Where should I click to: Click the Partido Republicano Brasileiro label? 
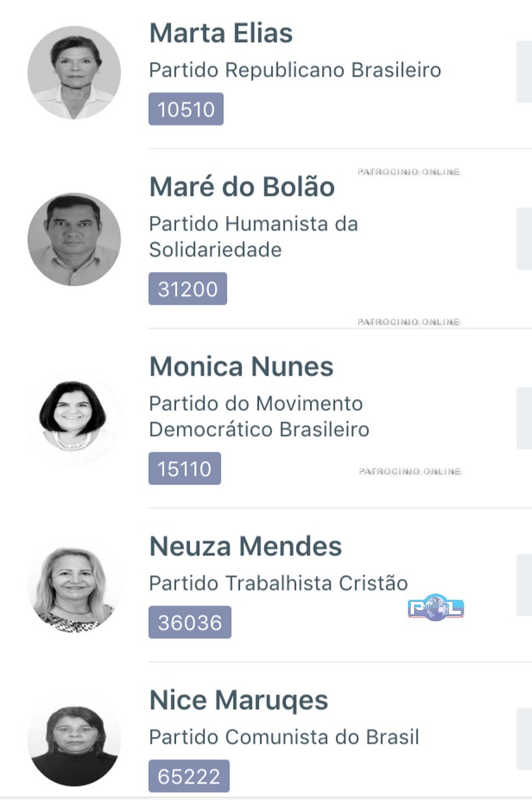click(295, 70)
